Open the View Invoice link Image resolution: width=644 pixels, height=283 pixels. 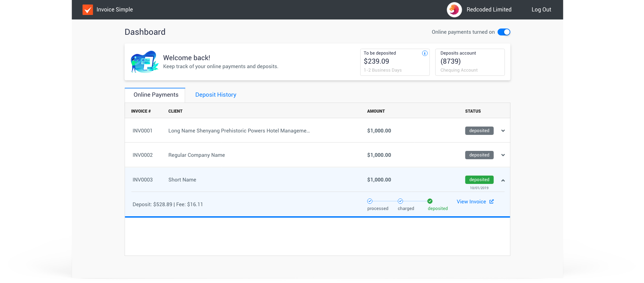tap(471, 202)
